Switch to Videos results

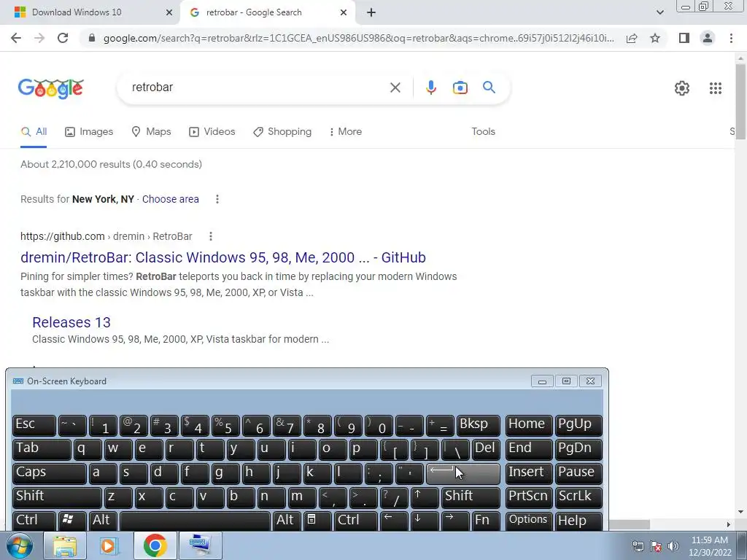click(212, 132)
